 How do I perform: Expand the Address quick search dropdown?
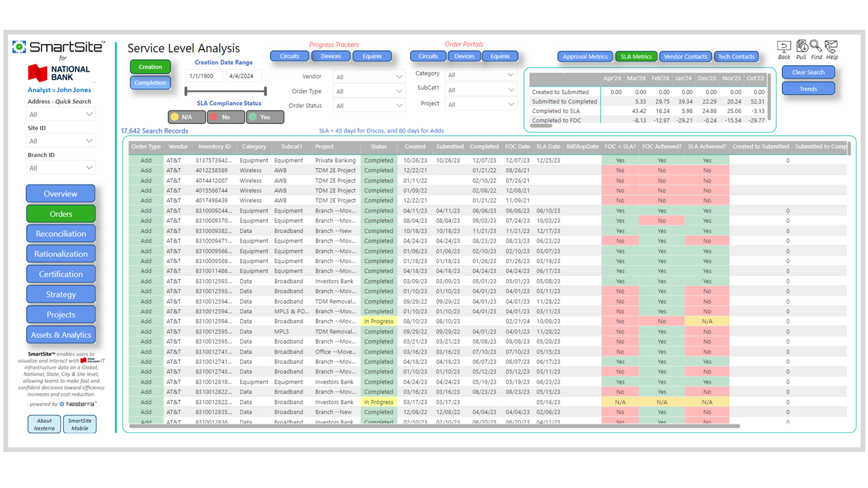click(x=61, y=115)
